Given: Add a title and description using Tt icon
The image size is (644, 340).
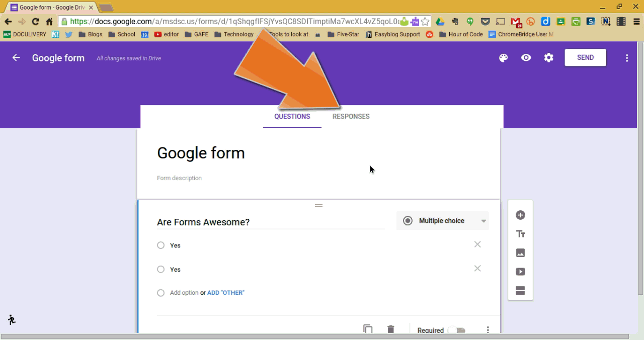Looking at the screenshot, I should coord(520,233).
